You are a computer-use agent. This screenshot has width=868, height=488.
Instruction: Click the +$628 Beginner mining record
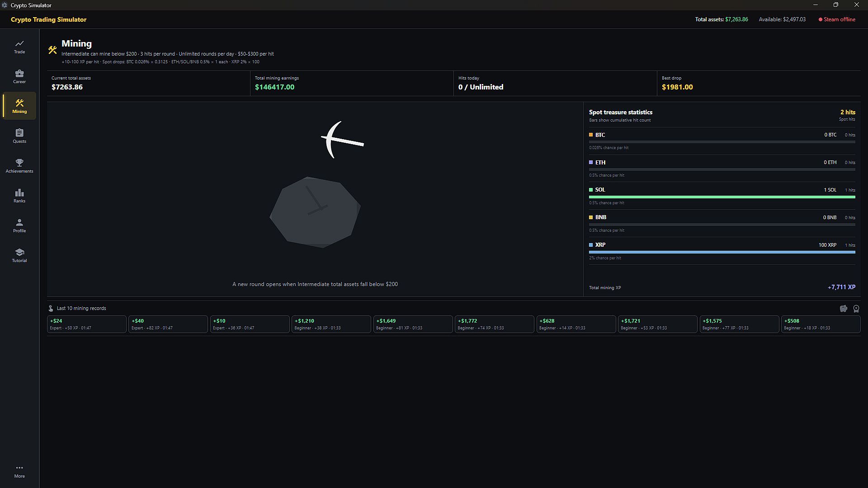pos(576,324)
